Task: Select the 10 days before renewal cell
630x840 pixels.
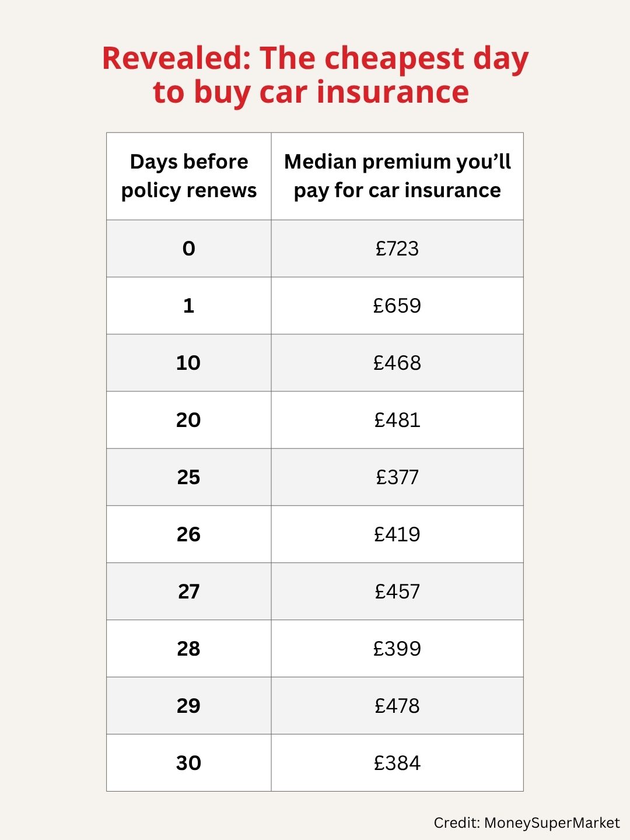Action: pyautogui.click(x=188, y=363)
